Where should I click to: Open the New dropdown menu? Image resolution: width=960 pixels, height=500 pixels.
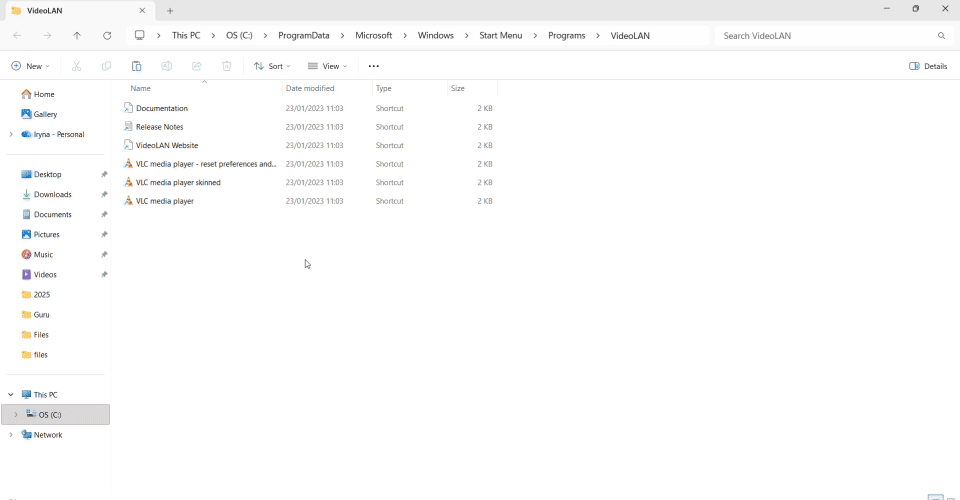pyautogui.click(x=31, y=66)
